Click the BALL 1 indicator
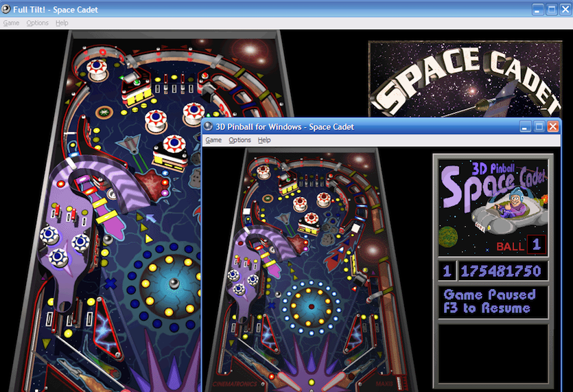This screenshot has height=392, width=573. (x=521, y=245)
